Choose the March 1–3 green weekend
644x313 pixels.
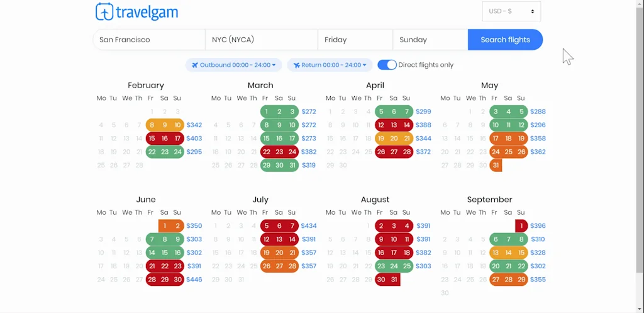(x=279, y=112)
